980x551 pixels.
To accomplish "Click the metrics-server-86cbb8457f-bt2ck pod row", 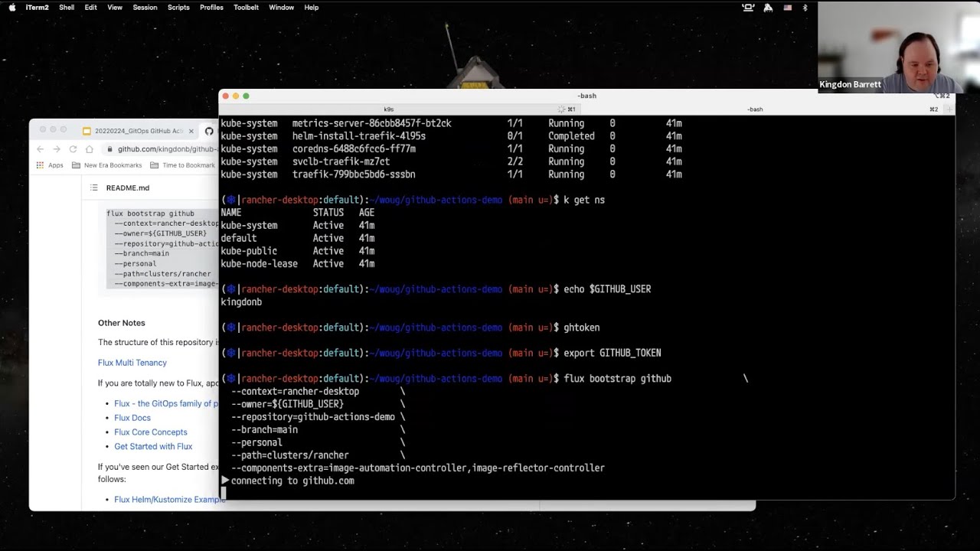I will point(451,123).
